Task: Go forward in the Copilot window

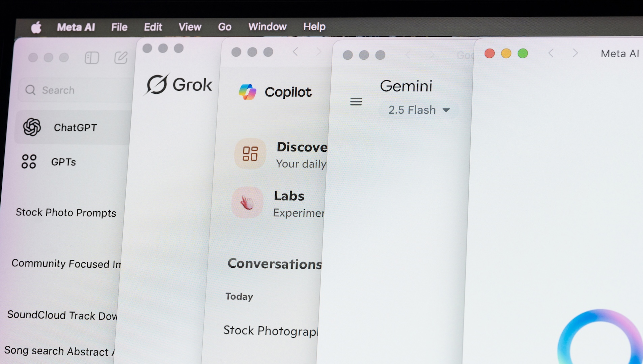Action: 318,52
